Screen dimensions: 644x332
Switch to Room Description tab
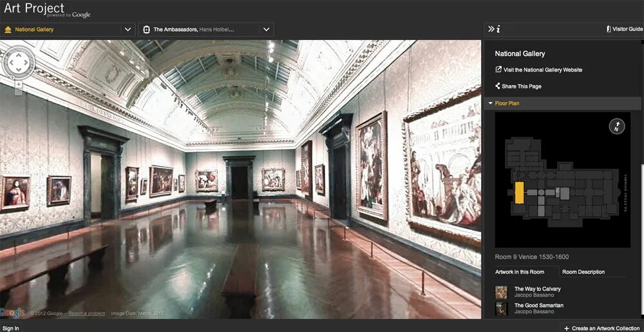tap(583, 272)
